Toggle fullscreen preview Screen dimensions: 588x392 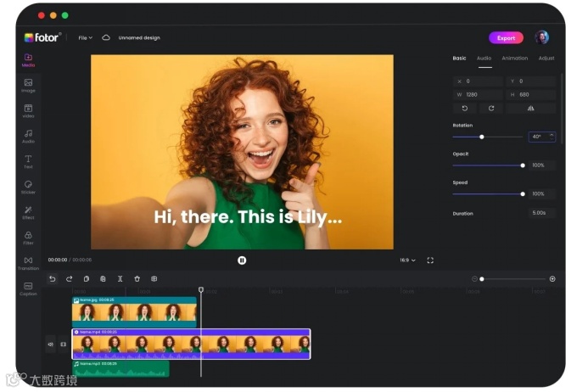click(x=430, y=260)
